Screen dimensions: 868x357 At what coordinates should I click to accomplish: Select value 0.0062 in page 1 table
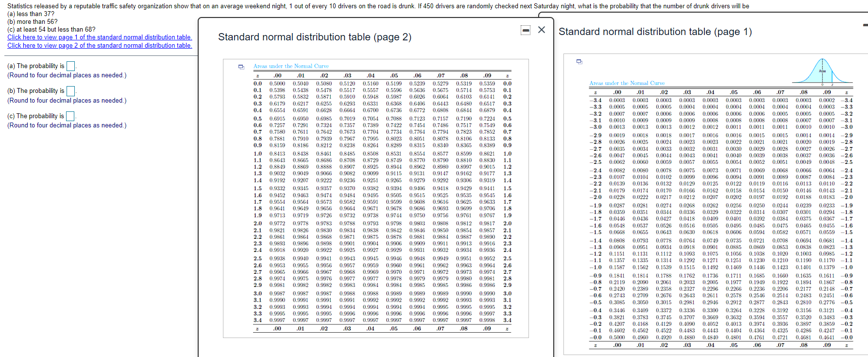(x=617, y=162)
